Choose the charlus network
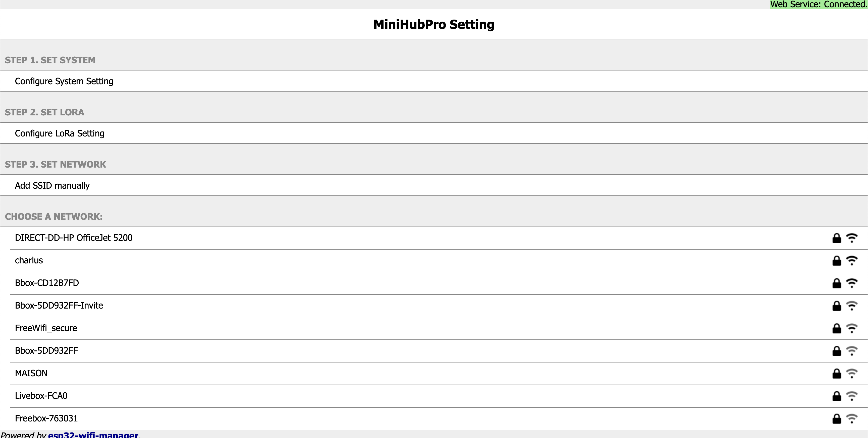Viewport: 868px width, 438px height. pyautogui.click(x=29, y=260)
